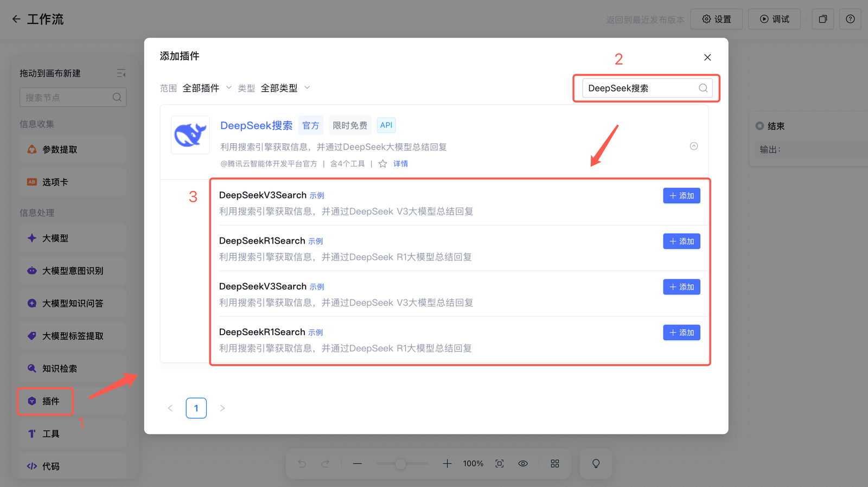Screen dimensions: 868x487
Task: Star the DeepSeek搜索 plugin as favorite
Action: click(382, 164)
